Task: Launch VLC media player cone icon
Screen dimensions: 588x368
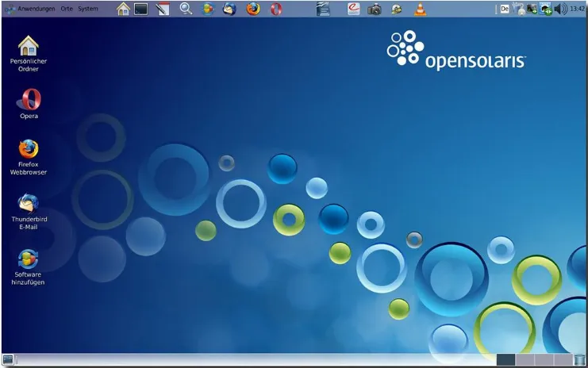Action: [420, 9]
